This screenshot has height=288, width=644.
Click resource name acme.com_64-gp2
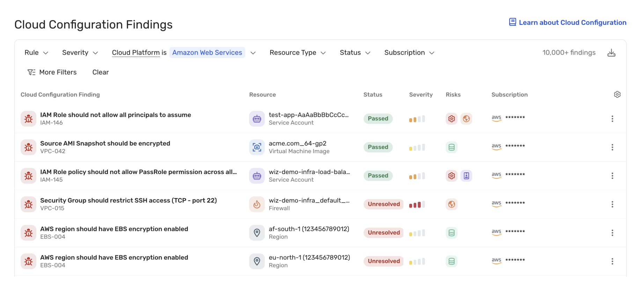coord(298,143)
